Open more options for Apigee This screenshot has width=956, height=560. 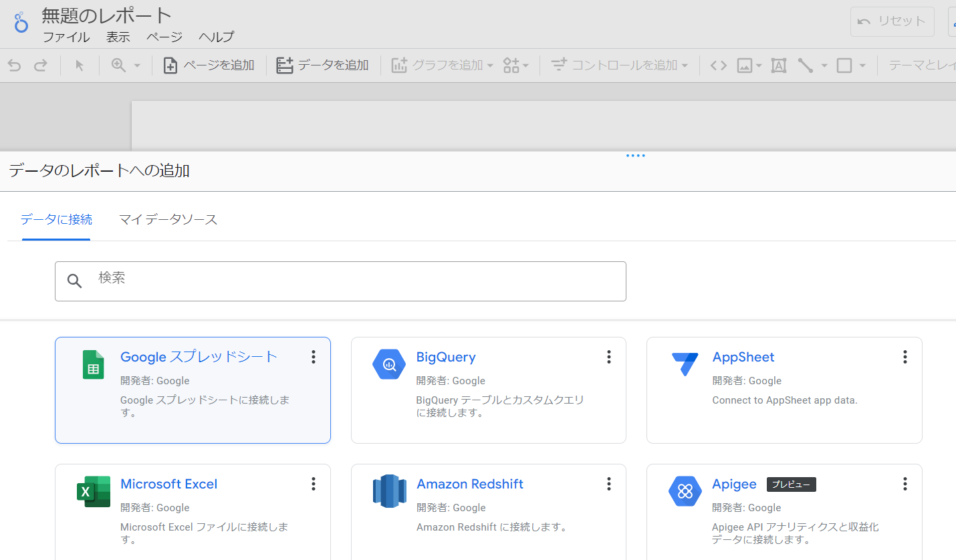(905, 484)
